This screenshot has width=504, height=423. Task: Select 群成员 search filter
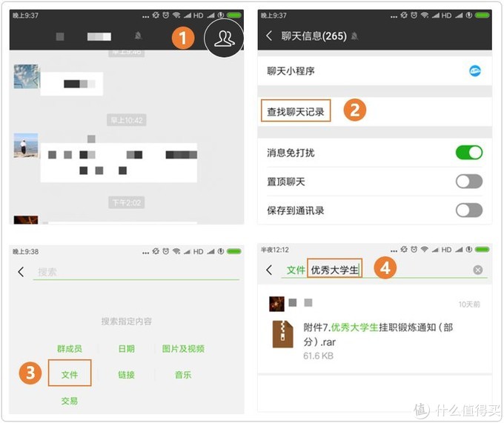coord(70,348)
